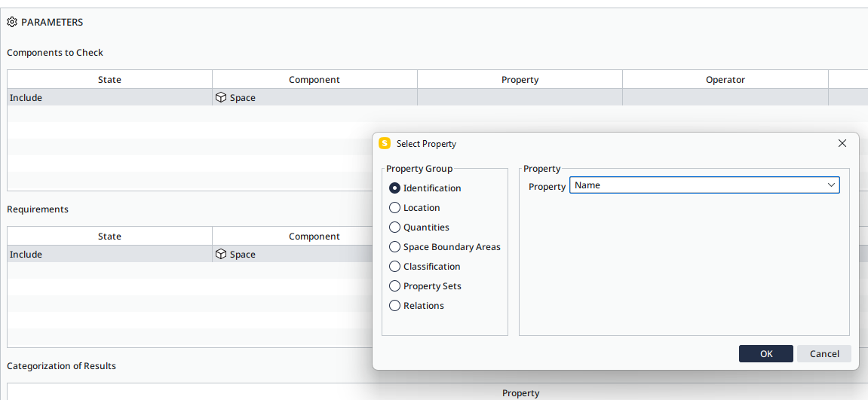The height and width of the screenshot is (400, 868).
Task: Click the Operator column header
Action: (x=725, y=80)
